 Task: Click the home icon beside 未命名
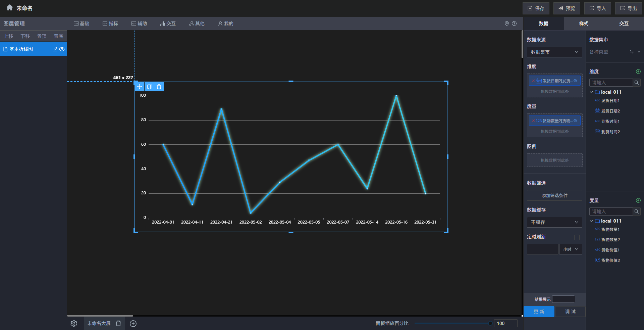9,8
